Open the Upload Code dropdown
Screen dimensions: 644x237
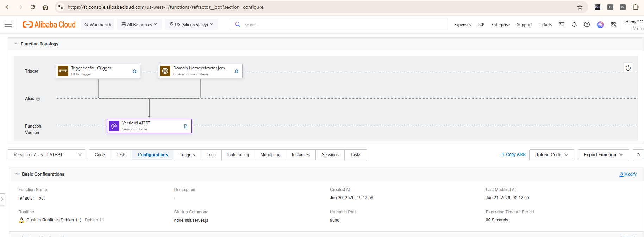(552, 155)
